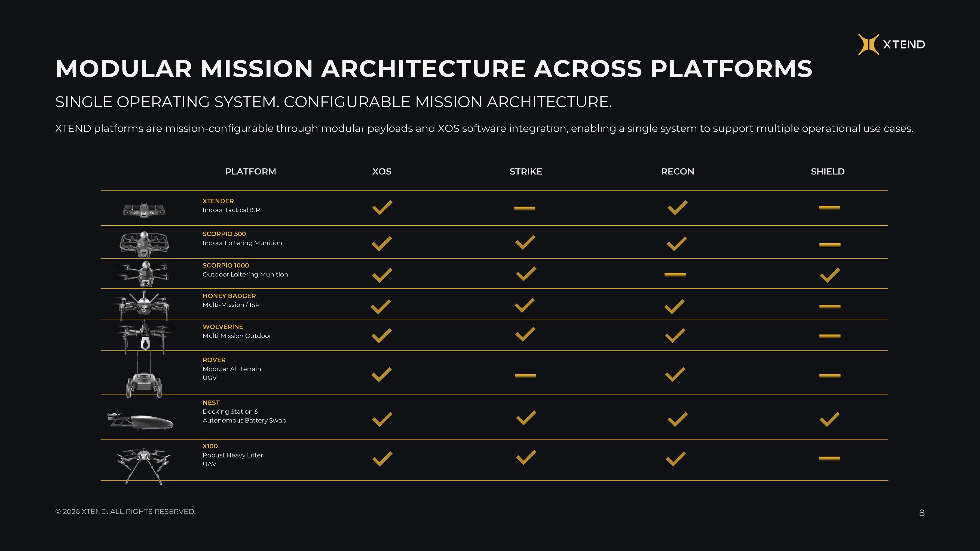
Task: Select the RECON checkmark for HONEY BADGER
Action: (675, 307)
